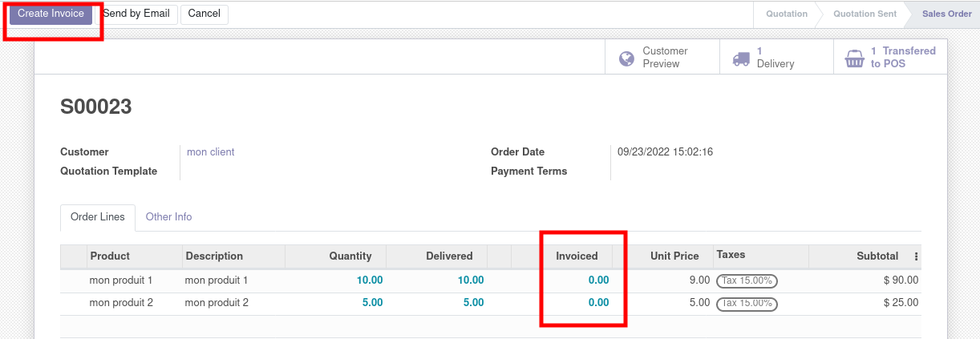Click the Create Invoice button
This screenshot has height=339, width=980.
(51, 14)
